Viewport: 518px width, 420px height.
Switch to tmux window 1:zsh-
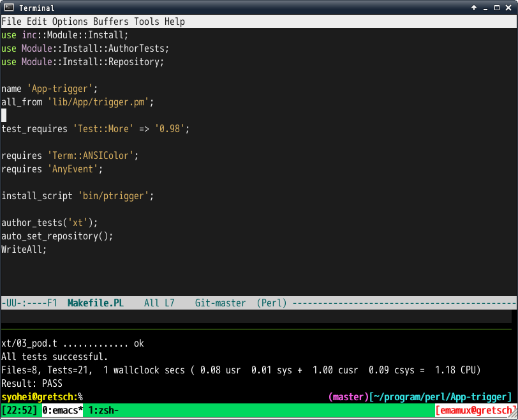pos(103,410)
